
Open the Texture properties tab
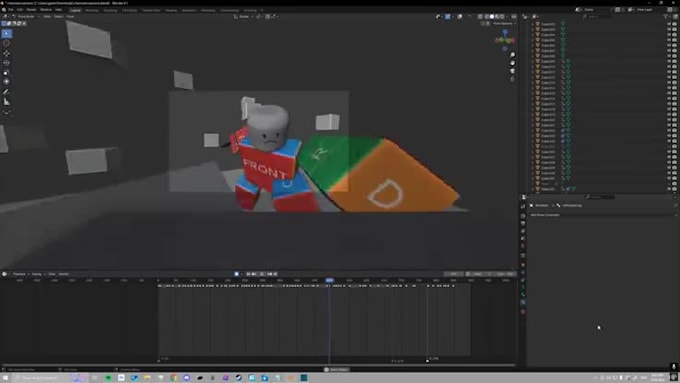pos(523,312)
